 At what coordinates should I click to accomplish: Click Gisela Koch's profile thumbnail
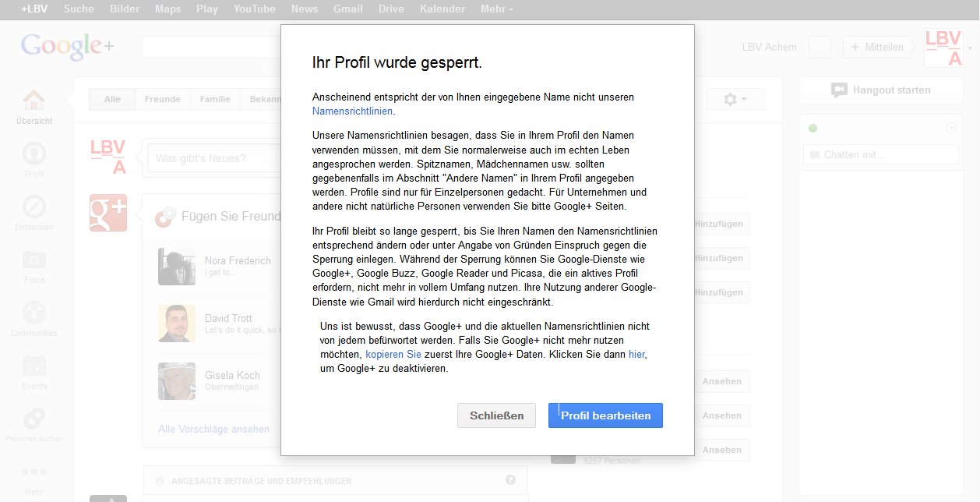tap(177, 381)
